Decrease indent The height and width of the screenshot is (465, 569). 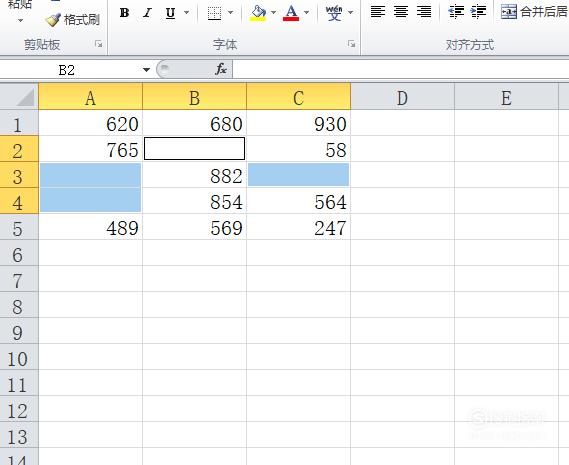tap(456, 12)
